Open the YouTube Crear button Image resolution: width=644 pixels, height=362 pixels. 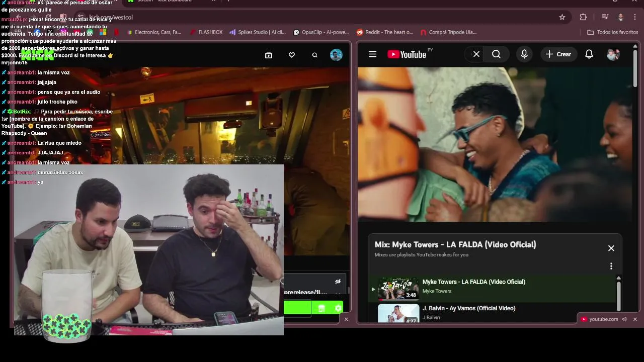[559, 54]
